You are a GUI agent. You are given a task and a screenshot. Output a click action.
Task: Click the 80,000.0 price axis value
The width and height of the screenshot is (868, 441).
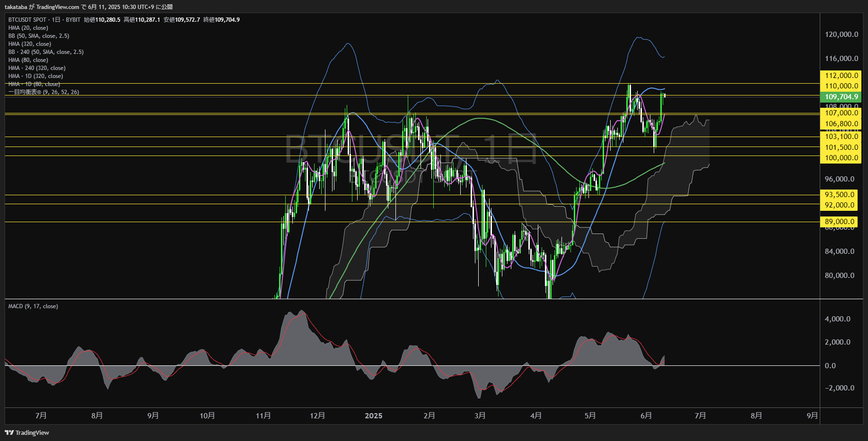tap(840, 276)
